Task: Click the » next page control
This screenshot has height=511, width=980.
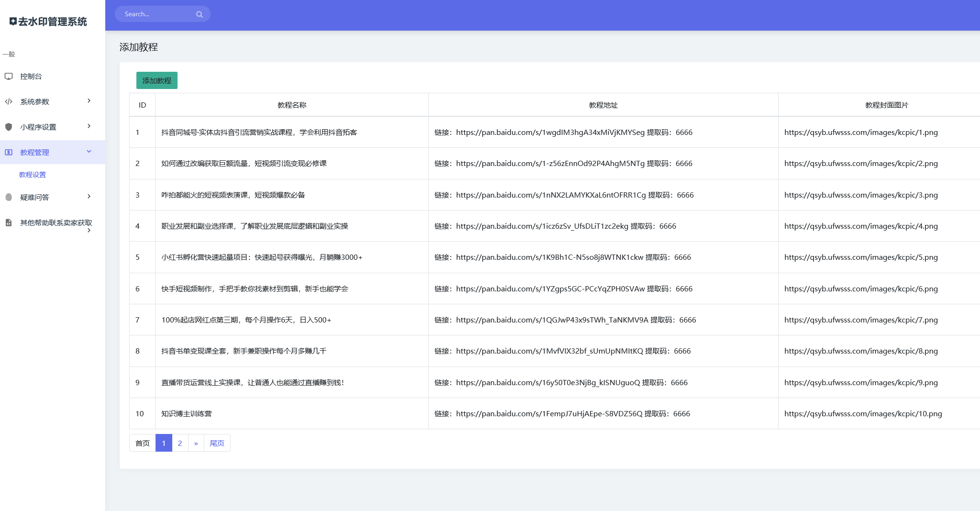Action: point(196,443)
